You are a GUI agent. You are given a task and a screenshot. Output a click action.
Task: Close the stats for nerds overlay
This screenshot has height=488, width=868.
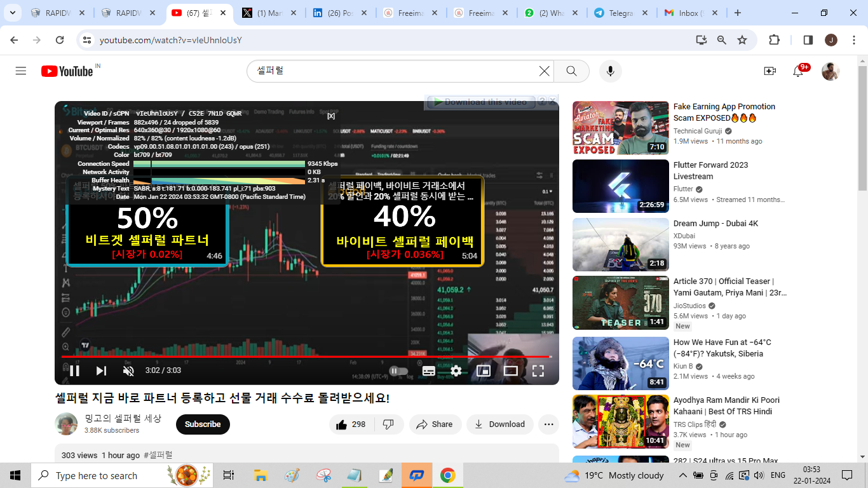(331, 116)
